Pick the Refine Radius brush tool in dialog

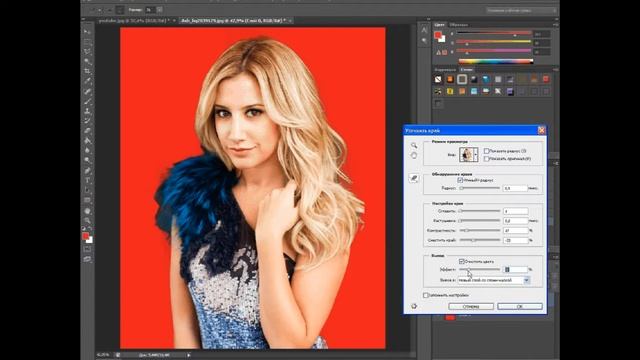(x=414, y=178)
